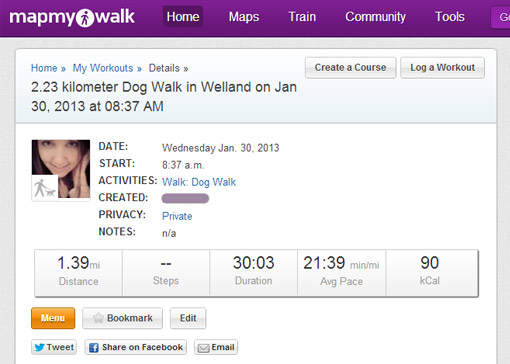Go to the Community menu
Viewport: 510px width, 364px height.
pos(375,17)
